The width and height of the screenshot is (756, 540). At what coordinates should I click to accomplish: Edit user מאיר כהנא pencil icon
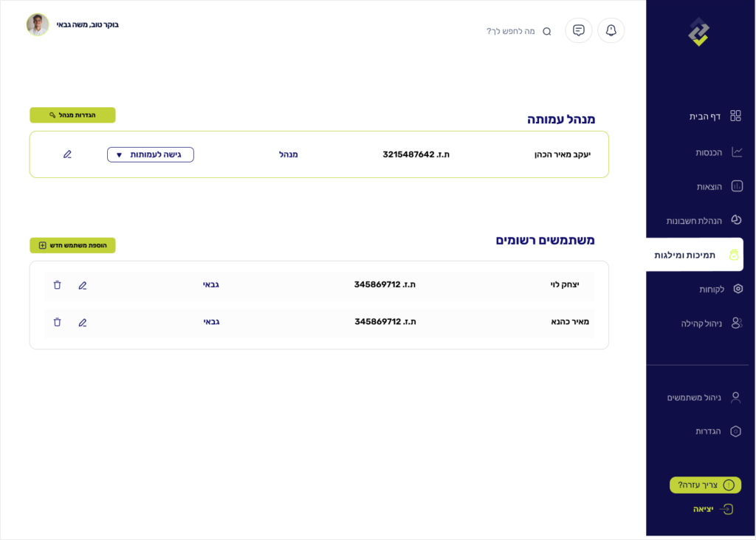tap(83, 322)
